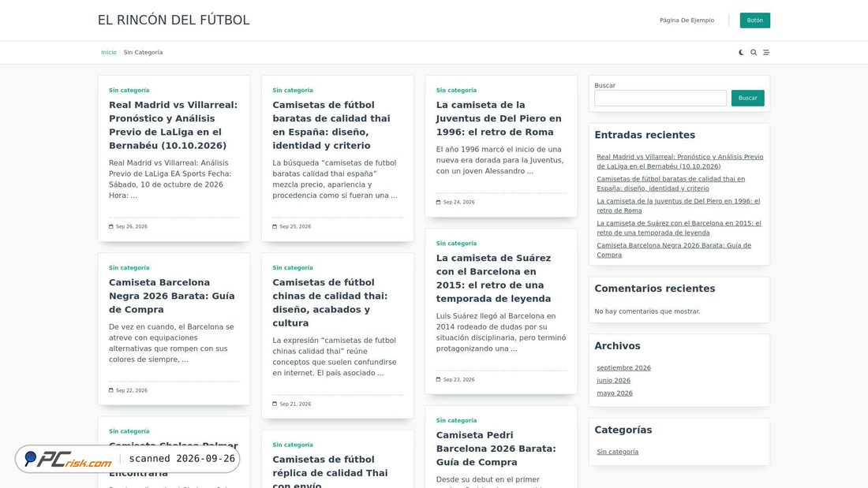Image resolution: width=868 pixels, height=488 pixels.
Task: Click the calendar icon beside Sep 26, 2026
Action: pyautogui.click(x=110, y=226)
